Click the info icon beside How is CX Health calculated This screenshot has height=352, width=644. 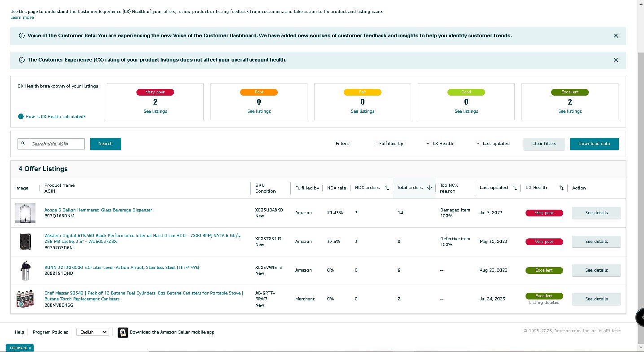click(x=21, y=117)
